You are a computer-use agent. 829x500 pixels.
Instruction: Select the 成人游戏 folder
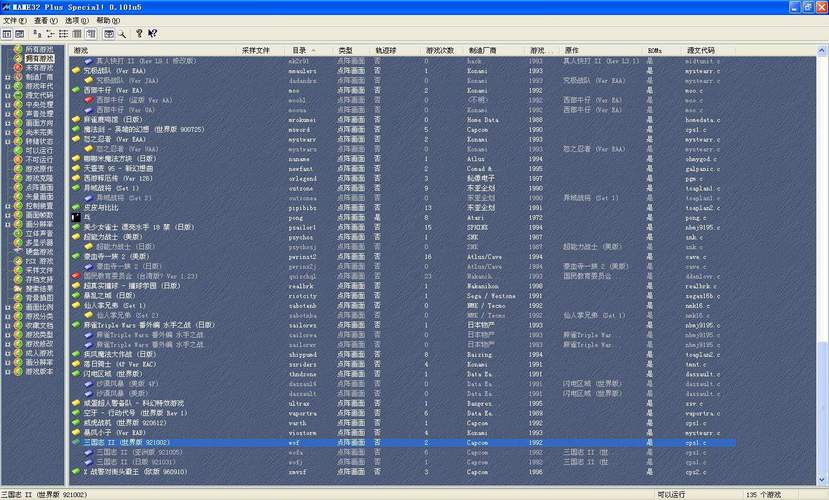39,353
